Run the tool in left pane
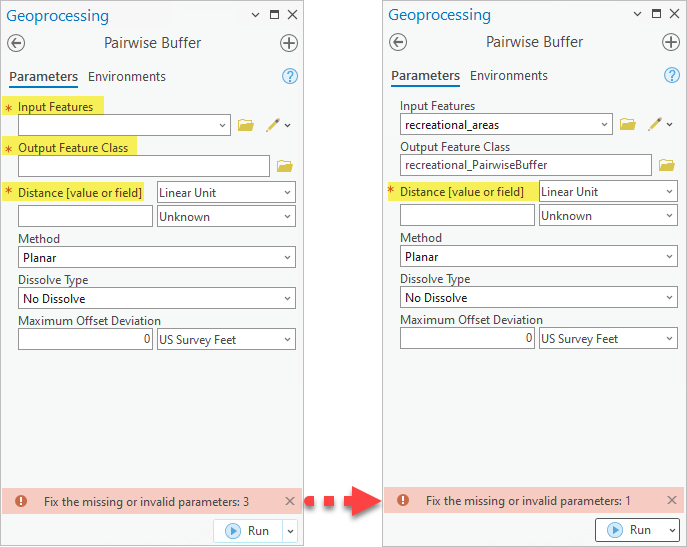Screen dimensions: 687x547 click(249, 530)
